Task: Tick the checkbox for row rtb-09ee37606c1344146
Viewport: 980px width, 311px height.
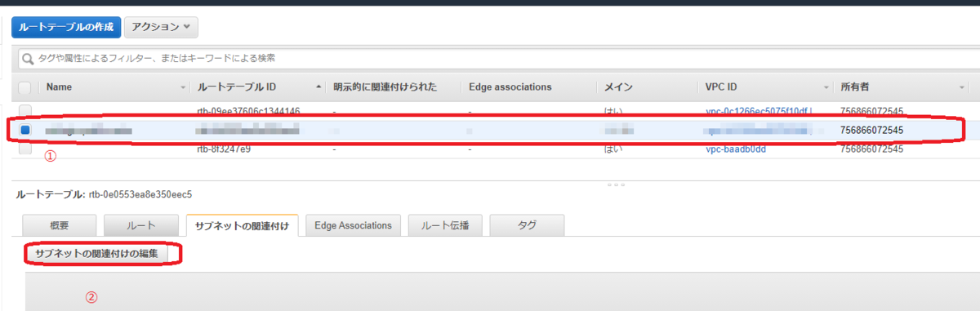Action: click(24, 110)
